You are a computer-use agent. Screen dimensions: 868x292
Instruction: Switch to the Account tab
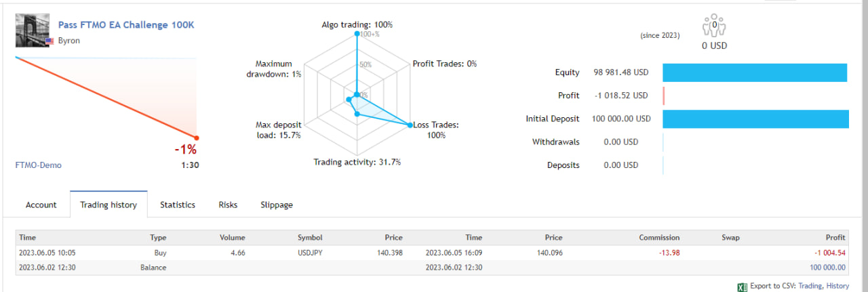click(x=41, y=205)
